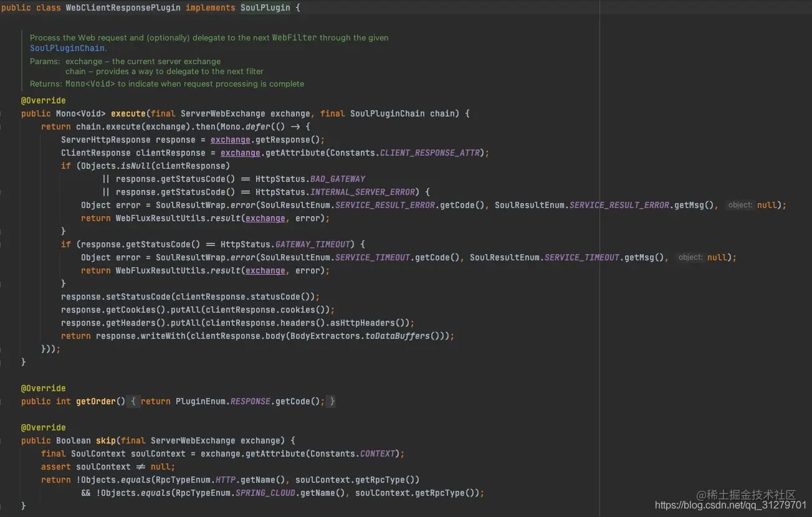Click the assert keyword
This screenshot has height=517, width=812.
pyautogui.click(x=56, y=467)
